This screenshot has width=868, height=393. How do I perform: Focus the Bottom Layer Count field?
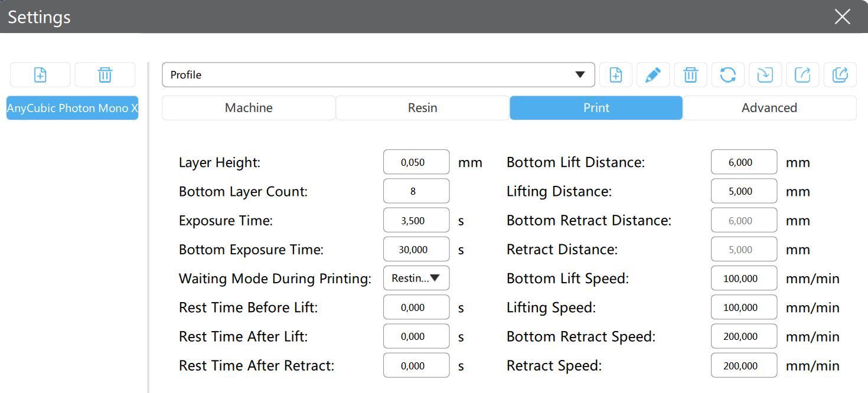point(416,191)
